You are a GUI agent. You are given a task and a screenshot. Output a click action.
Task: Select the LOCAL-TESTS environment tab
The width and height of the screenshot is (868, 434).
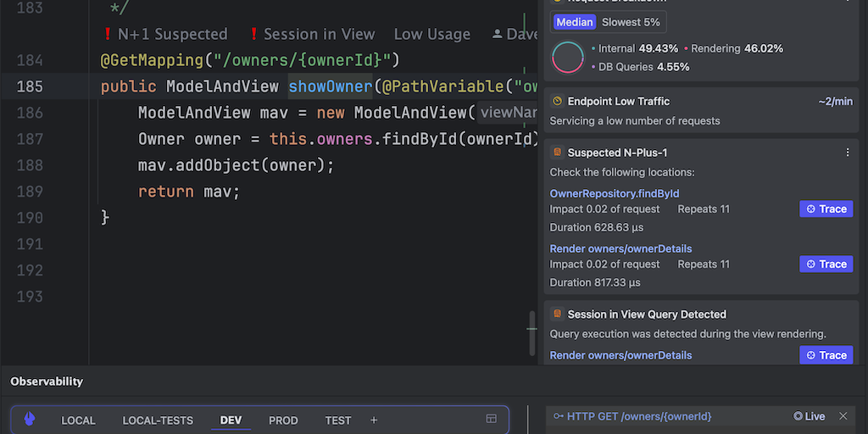pyautogui.click(x=158, y=420)
